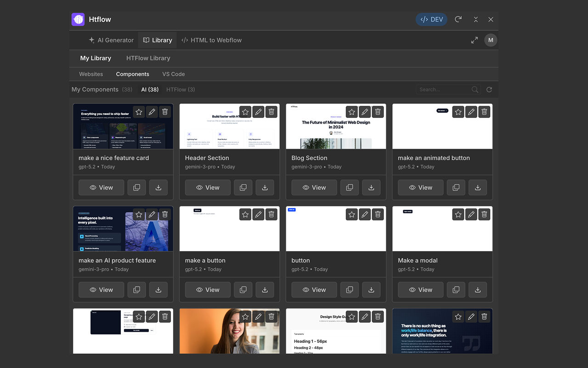View the Header Section component

tap(208, 188)
